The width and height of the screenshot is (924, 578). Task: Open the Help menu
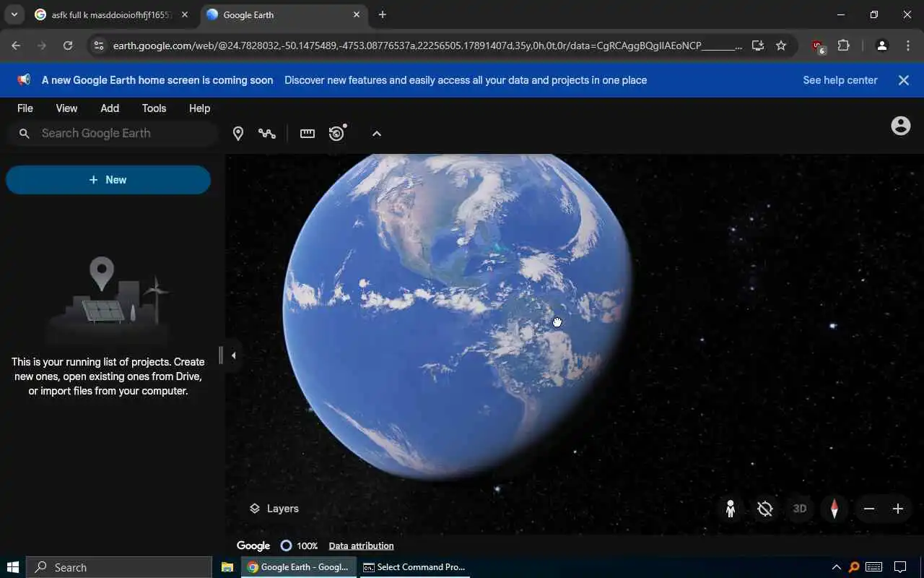(x=199, y=108)
